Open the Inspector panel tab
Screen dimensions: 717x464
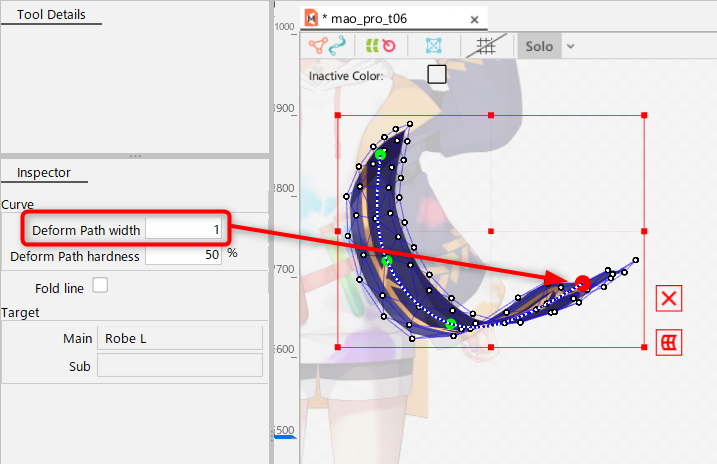[44, 172]
